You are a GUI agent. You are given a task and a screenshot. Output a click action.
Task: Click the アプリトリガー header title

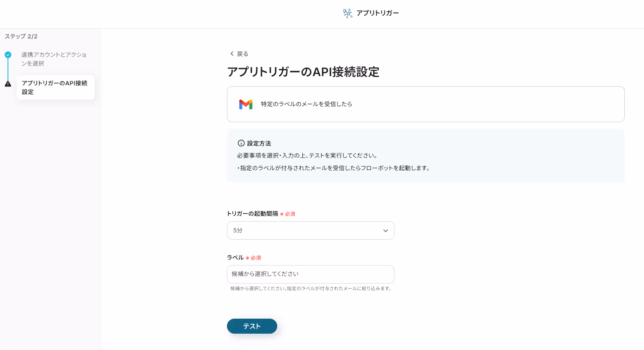coord(378,13)
